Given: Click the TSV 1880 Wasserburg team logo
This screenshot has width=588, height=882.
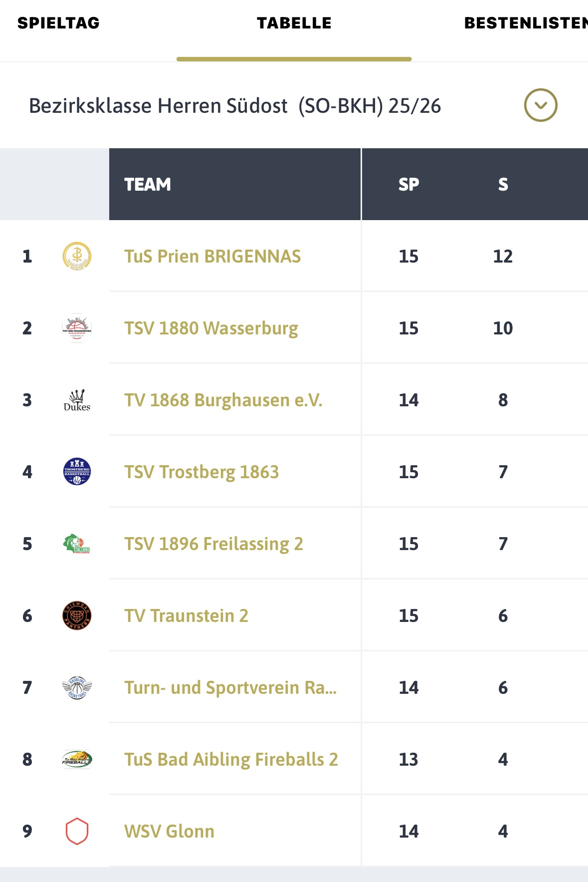Looking at the screenshot, I should [x=77, y=328].
